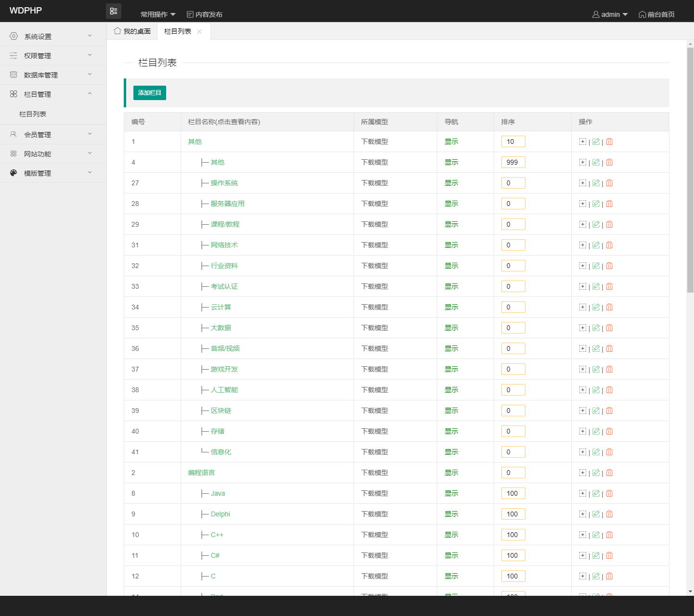694x616 pixels.
Task: Open the editor for 云计算 via pencil icon
Action: point(596,307)
